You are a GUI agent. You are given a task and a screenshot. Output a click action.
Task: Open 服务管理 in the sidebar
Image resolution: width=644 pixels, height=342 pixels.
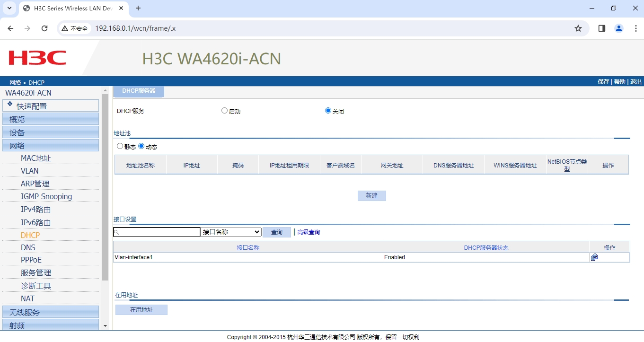click(36, 272)
